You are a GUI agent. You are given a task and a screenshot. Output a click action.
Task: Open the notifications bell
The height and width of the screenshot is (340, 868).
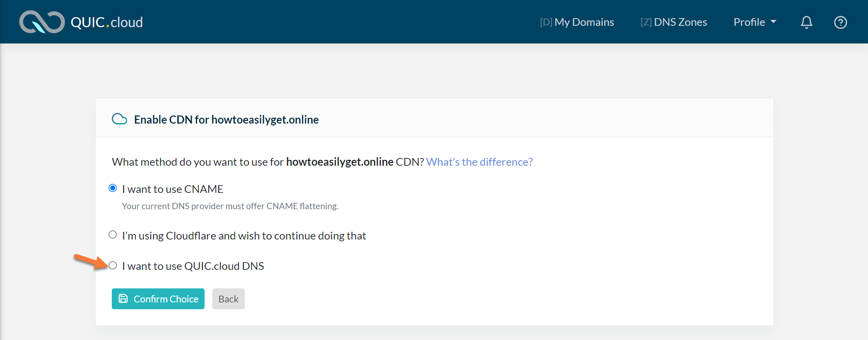coord(806,22)
